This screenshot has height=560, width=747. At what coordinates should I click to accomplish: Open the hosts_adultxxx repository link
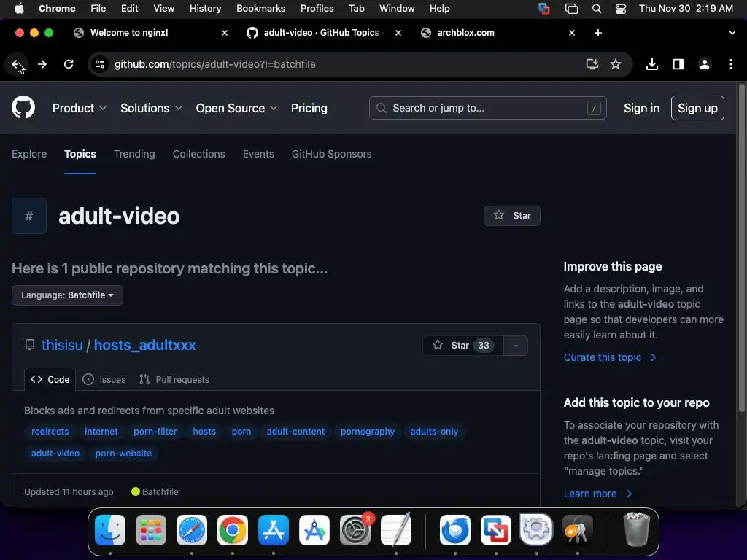click(145, 345)
